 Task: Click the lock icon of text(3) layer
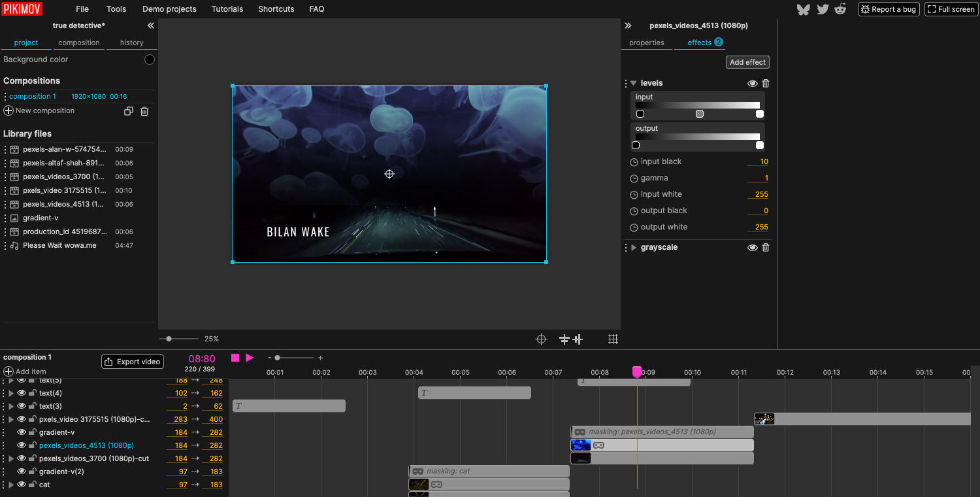[32, 406]
